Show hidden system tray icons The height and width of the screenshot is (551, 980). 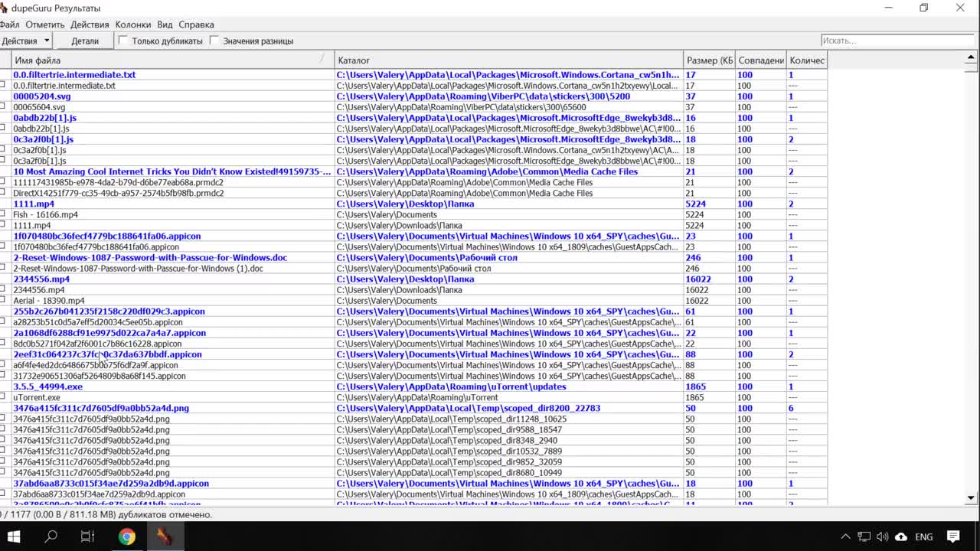(x=845, y=536)
